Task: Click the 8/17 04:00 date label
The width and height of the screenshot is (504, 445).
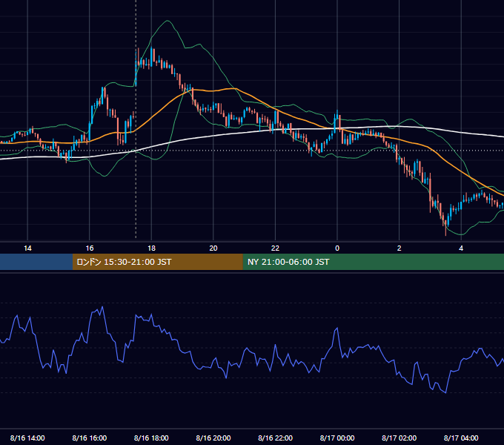Action: (461, 438)
